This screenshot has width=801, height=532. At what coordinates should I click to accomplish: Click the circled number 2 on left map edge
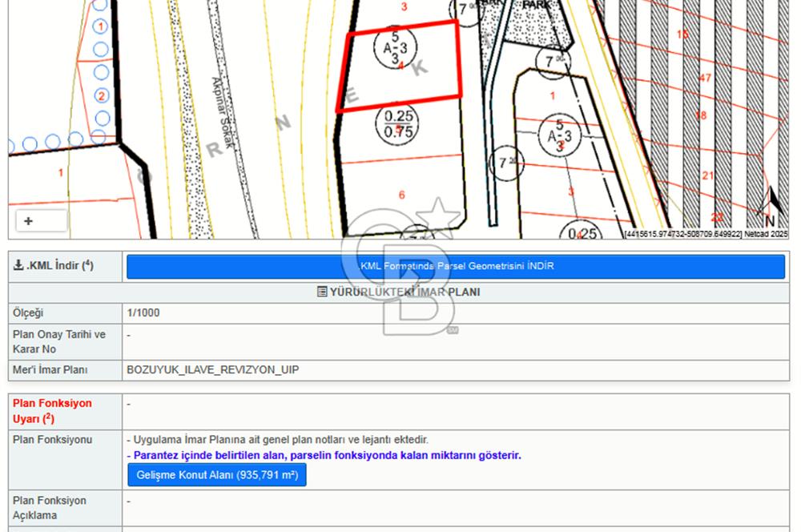(x=101, y=96)
